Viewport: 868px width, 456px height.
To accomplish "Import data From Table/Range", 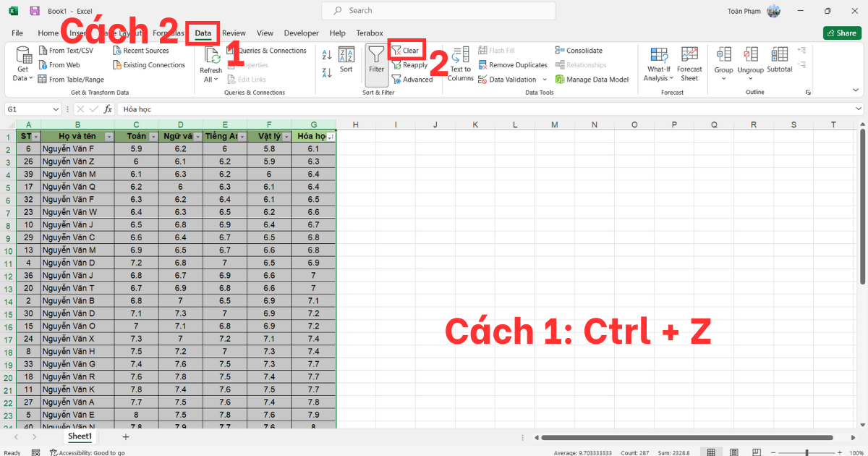I will coord(71,80).
